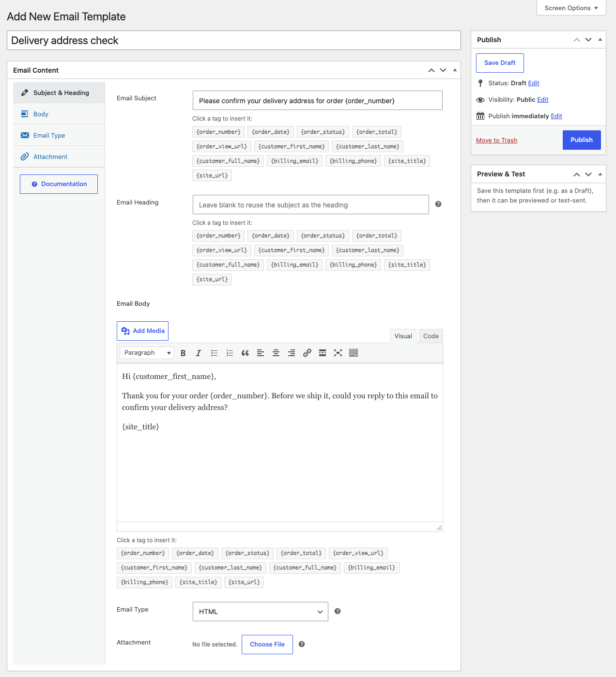Edit the Public visibility setting
616x677 pixels.
[x=543, y=100]
